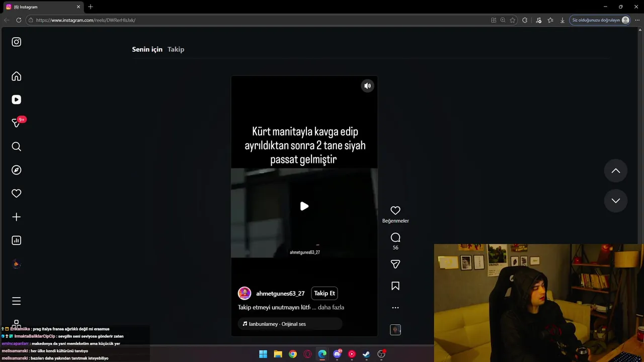Open the Search magnifier in sidebar
Screen dimensions: 644x362
(x=17, y=146)
